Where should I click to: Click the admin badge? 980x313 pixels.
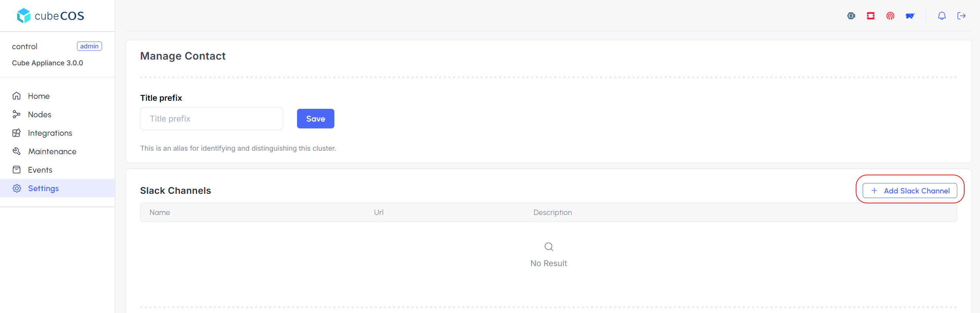click(89, 46)
